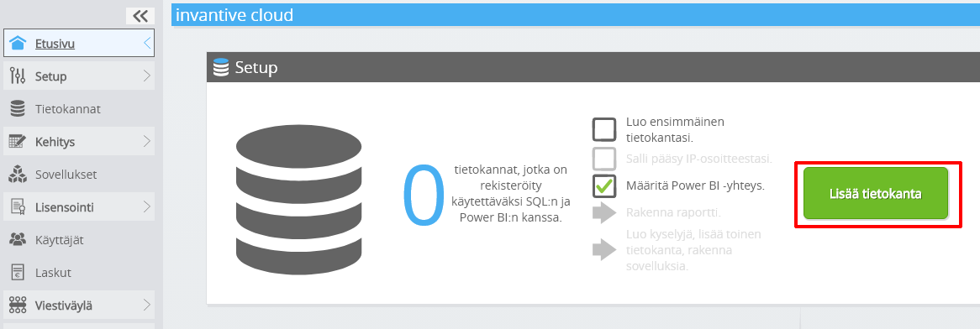980x329 pixels.
Task: Collapse sidebar with double-chevron icon
Action: (x=140, y=16)
